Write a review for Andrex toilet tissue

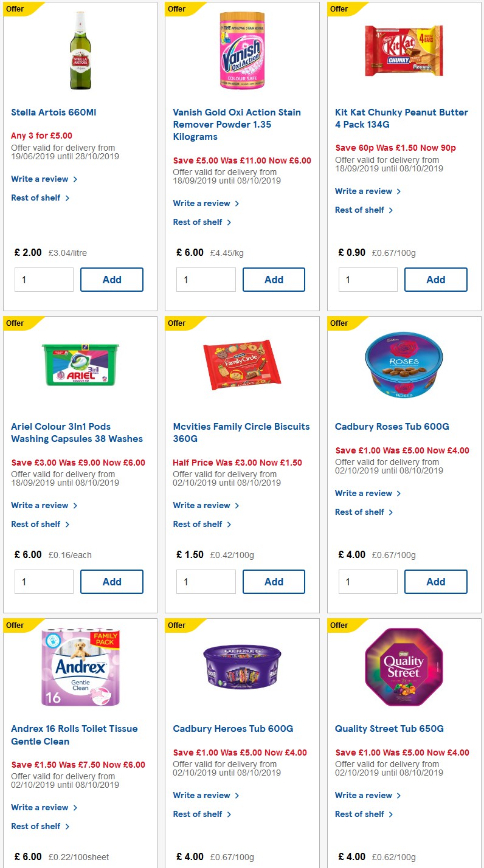coord(40,807)
